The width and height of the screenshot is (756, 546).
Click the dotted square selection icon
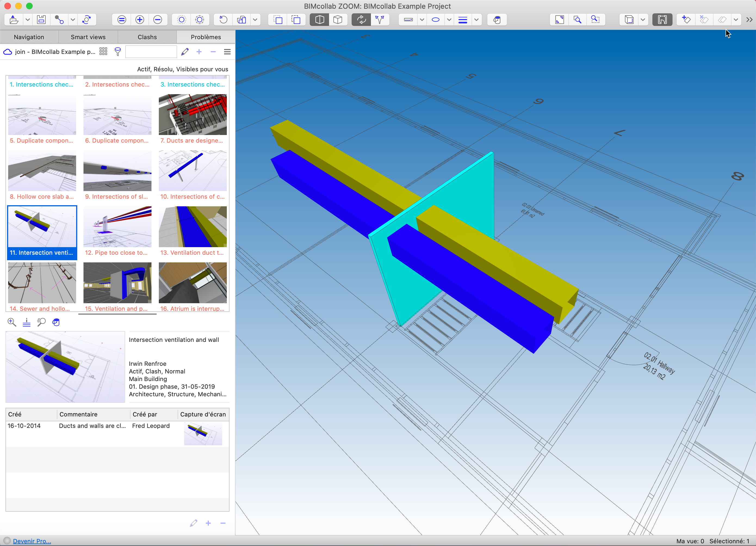278,20
